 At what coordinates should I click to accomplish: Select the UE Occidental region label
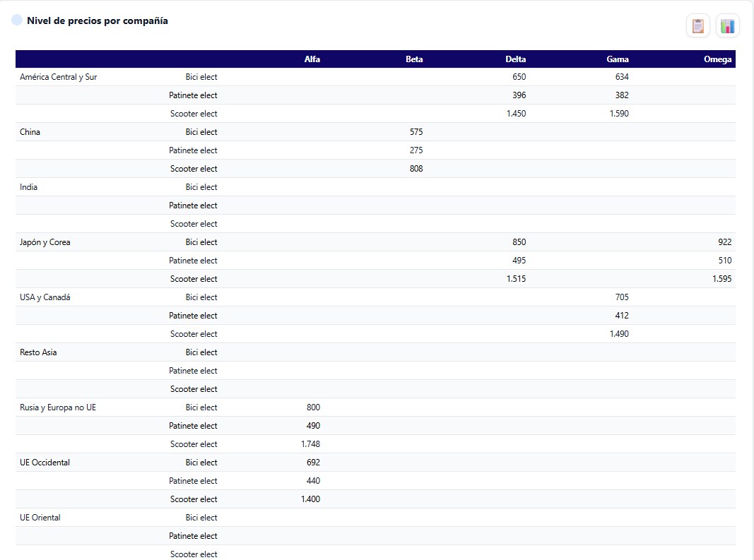(45, 463)
